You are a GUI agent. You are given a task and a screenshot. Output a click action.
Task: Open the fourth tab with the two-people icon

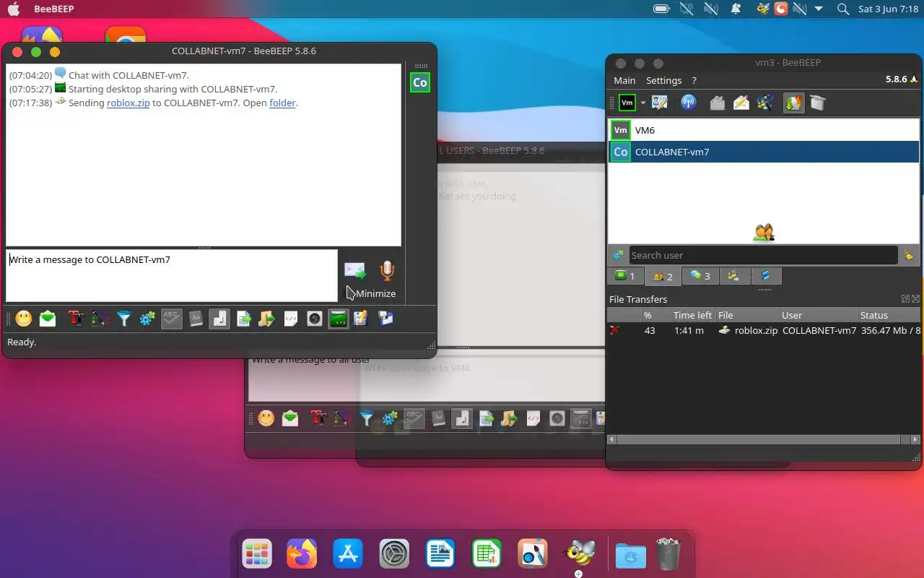(734, 276)
